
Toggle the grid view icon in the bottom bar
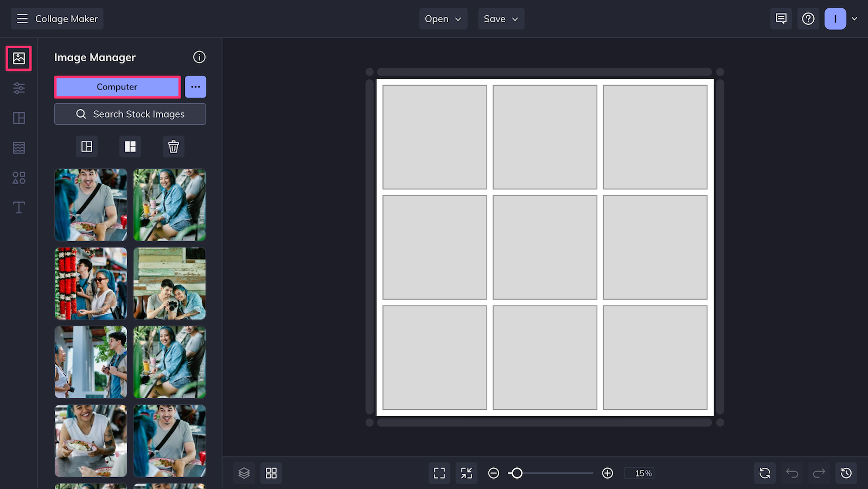pyautogui.click(x=271, y=473)
